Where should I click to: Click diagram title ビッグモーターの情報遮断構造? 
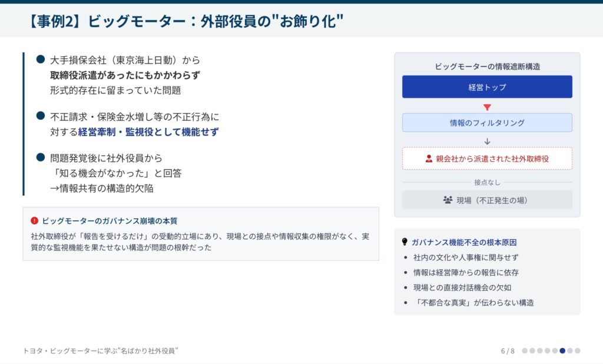point(487,67)
